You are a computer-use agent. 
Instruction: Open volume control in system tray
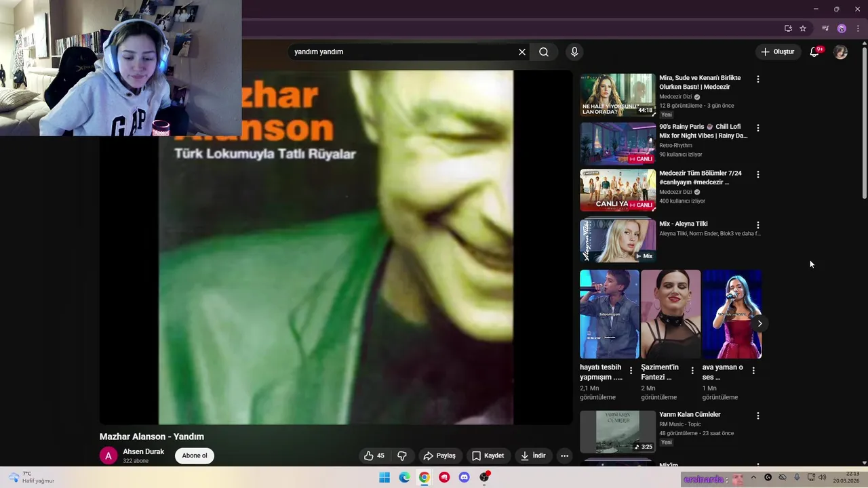(823, 478)
